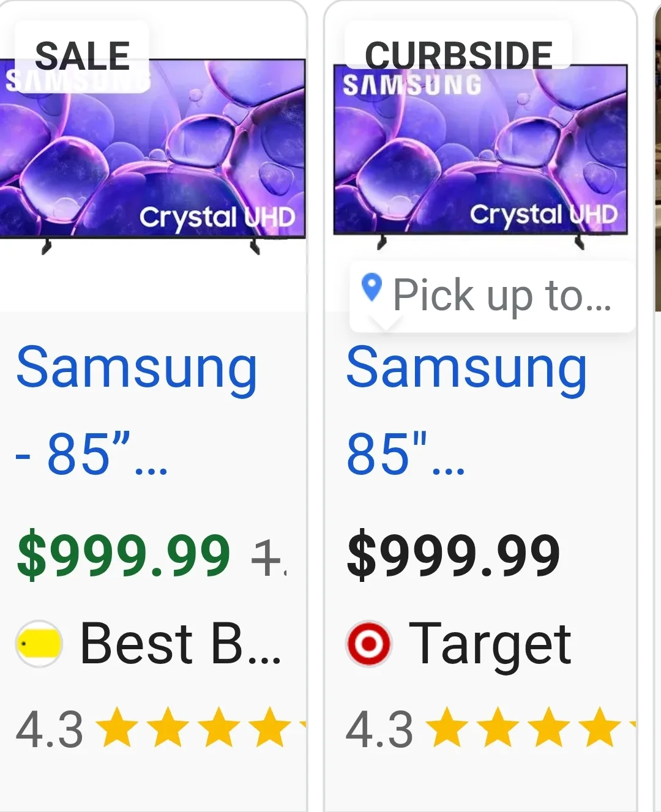Screen dimensions: 661x812
Task: Select the CURBSIDE badge on the second listing
Action: click(x=459, y=54)
